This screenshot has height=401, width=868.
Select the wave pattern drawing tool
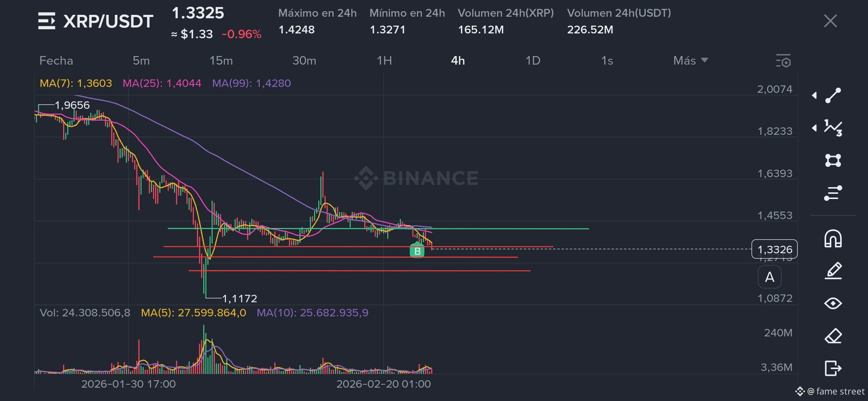click(833, 128)
